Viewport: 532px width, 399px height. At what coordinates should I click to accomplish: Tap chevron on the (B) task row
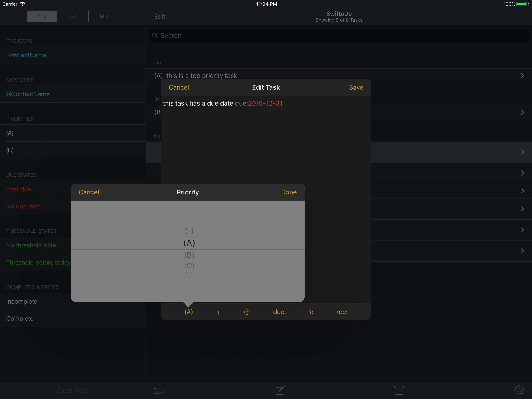(522, 112)
